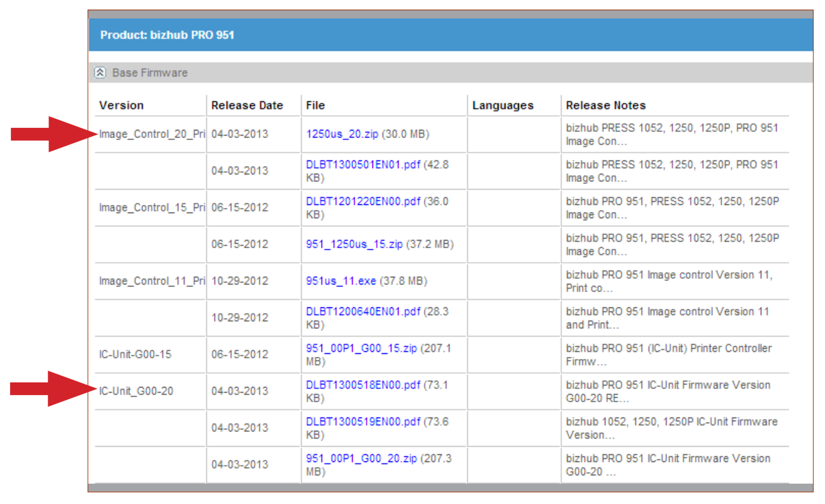
Task: Click date 10-29-2012 in 951us_11.exe row
Action: click(x=240, y=281)
